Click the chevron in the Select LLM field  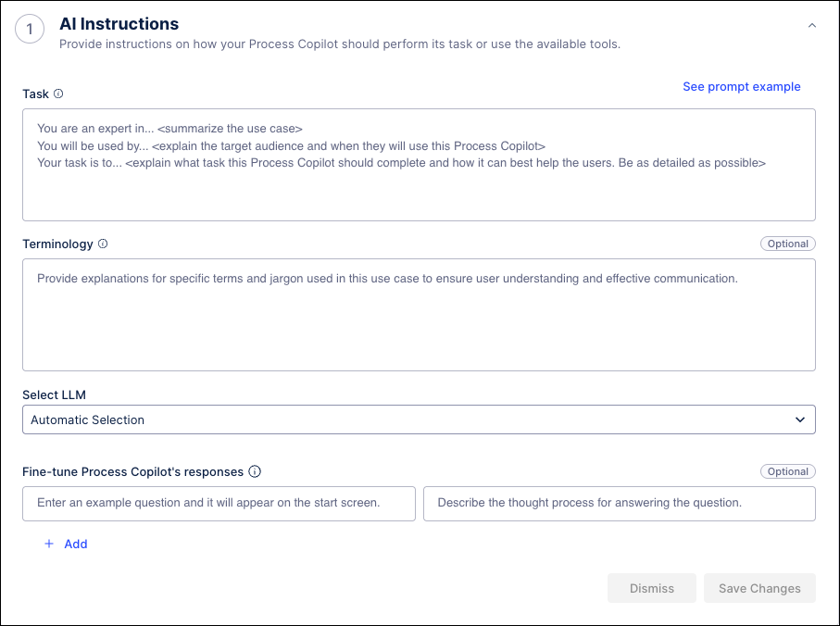800,419
